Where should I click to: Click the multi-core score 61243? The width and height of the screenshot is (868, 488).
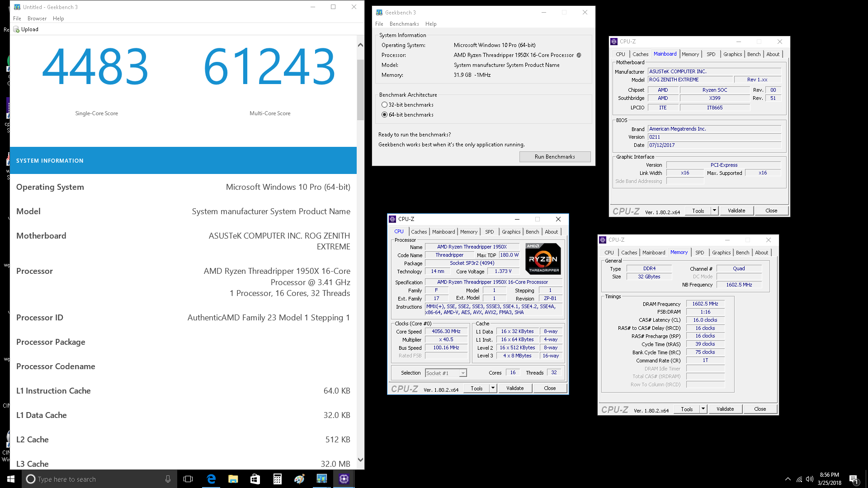(270, 67)
